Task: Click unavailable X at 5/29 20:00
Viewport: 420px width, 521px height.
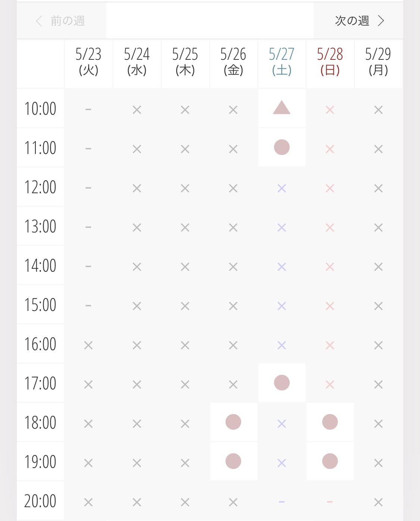Action: coord(379,502)
